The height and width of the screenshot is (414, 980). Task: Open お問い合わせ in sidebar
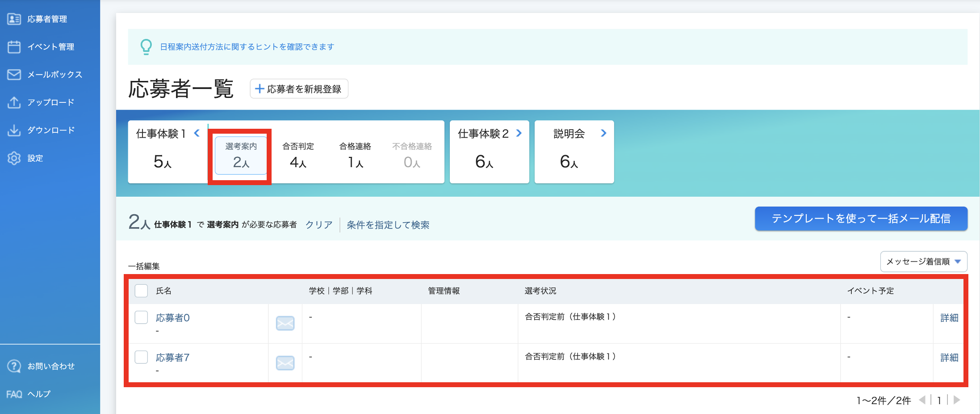pyautogui.click(x=51, y=366)
